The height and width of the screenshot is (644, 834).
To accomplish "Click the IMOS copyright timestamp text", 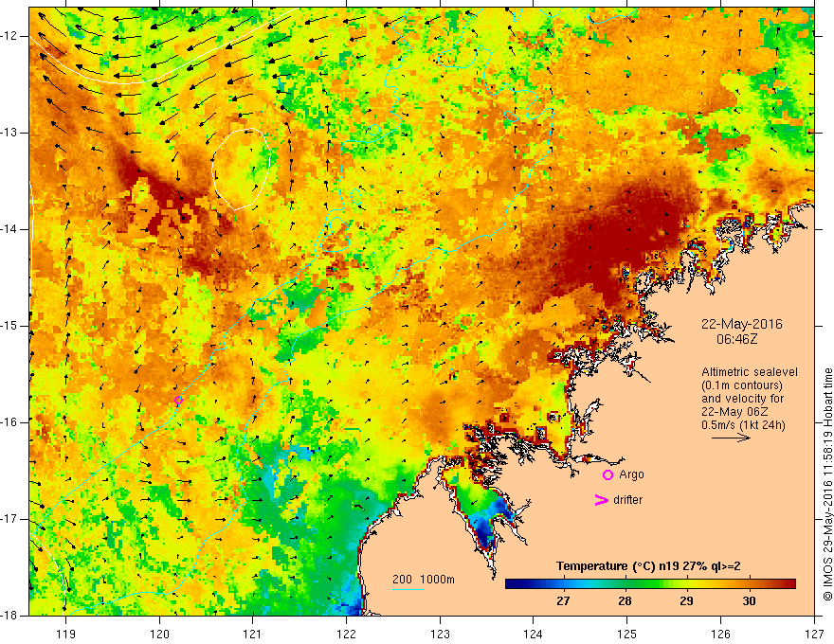I will [x=827, y=484].
